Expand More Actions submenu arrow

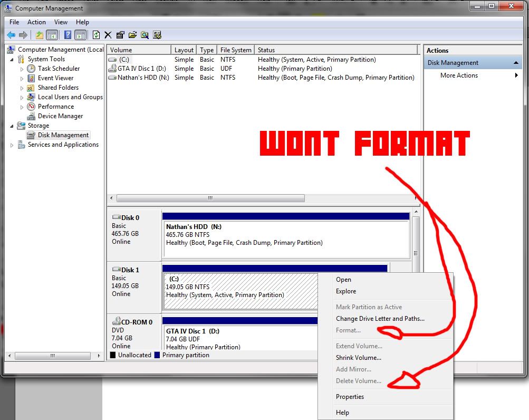(516, 75)
